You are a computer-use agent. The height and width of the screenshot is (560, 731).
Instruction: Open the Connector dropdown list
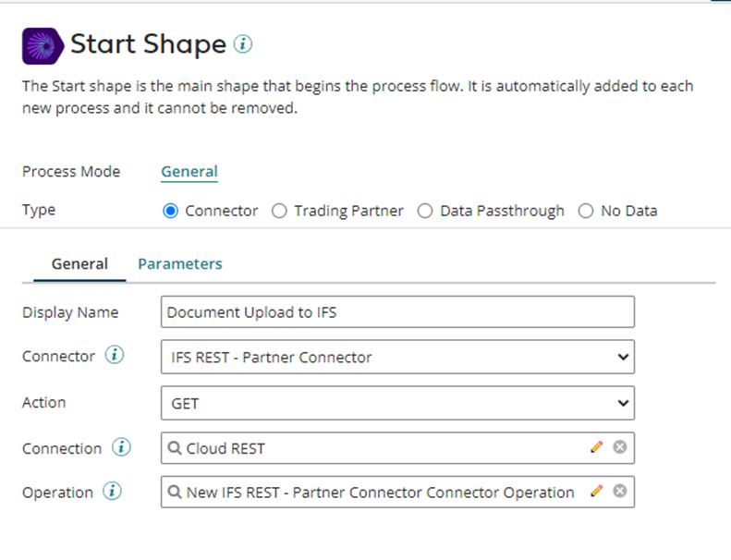[397, 357]
